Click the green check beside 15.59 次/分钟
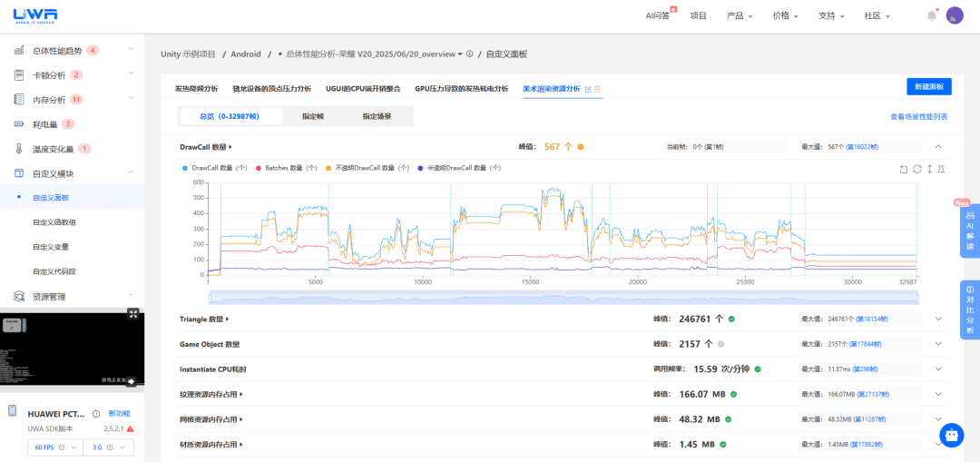This screenshot has height=462, width=980. [x=758, y=369]
